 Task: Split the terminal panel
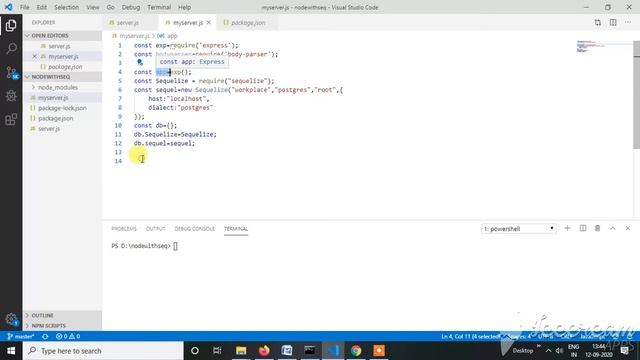583,229
